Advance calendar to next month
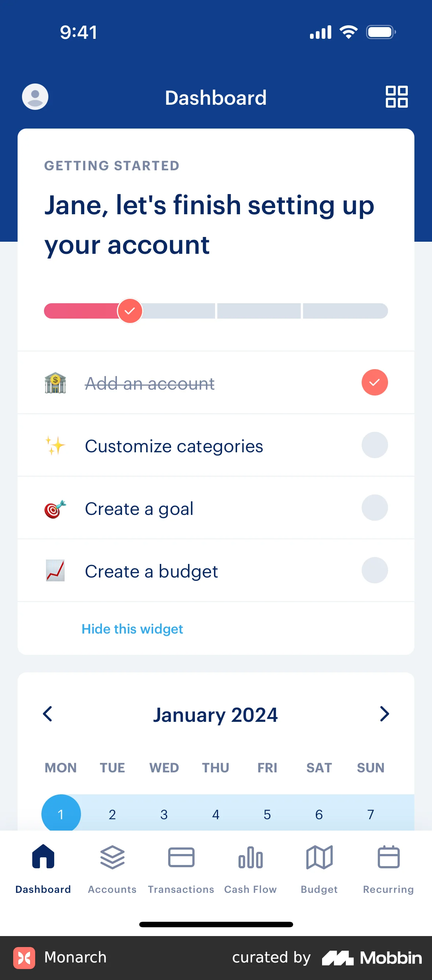 pyautogui.click(x=384, y=714)
